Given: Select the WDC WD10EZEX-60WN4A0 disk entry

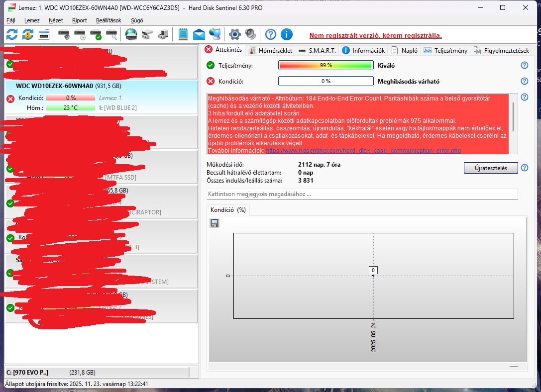Looking at the screenshot, I should pyautogui.click(x=102, y=97).
